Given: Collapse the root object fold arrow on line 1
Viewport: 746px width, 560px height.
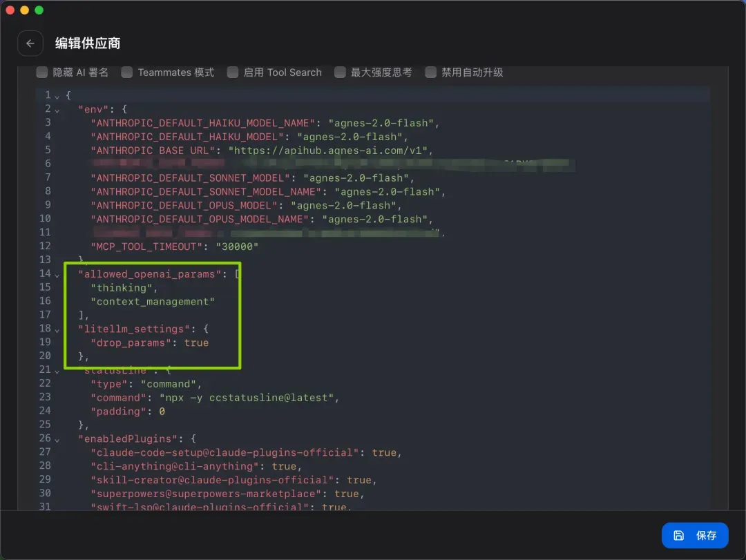Looking at the screenshot, I should (57, 97).
